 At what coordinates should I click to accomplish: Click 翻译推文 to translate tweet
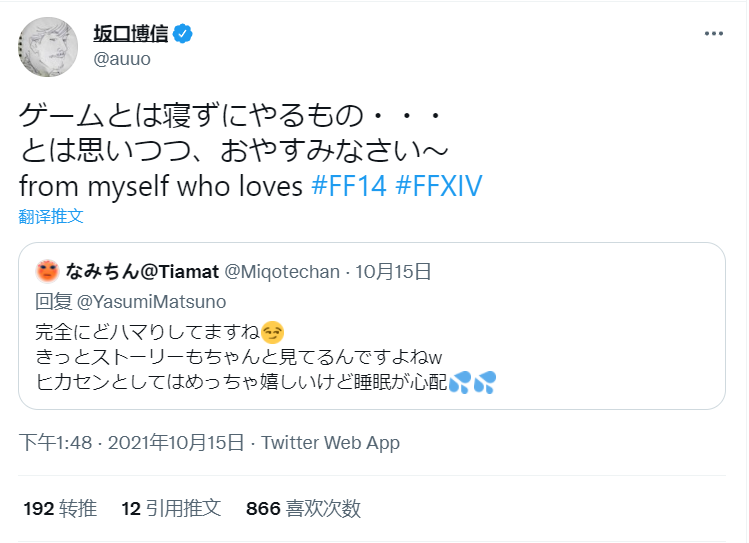point(50,215)
